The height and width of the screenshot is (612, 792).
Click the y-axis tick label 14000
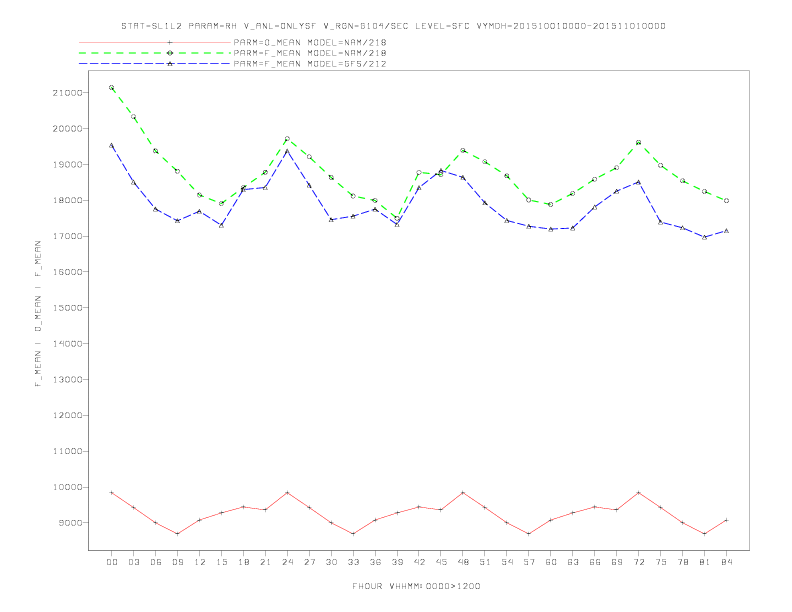68,343
